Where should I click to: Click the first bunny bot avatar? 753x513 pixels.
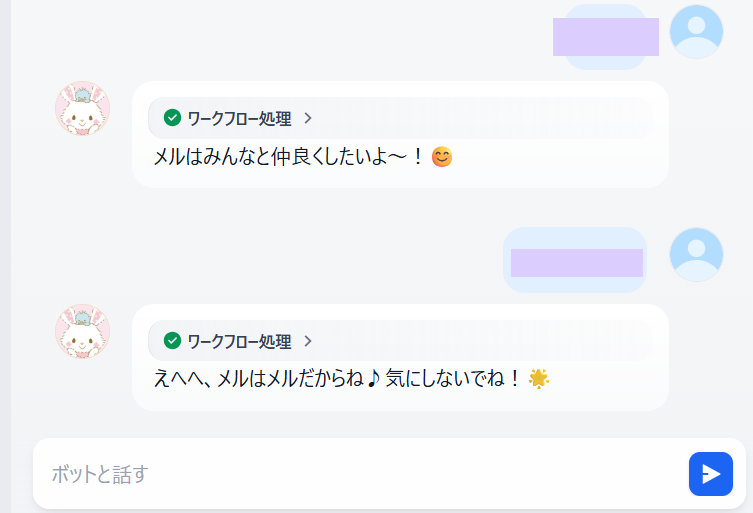(82, 109)
